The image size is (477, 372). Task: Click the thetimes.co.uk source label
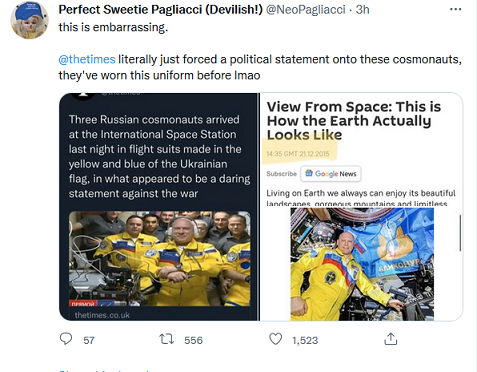(102, 315)
